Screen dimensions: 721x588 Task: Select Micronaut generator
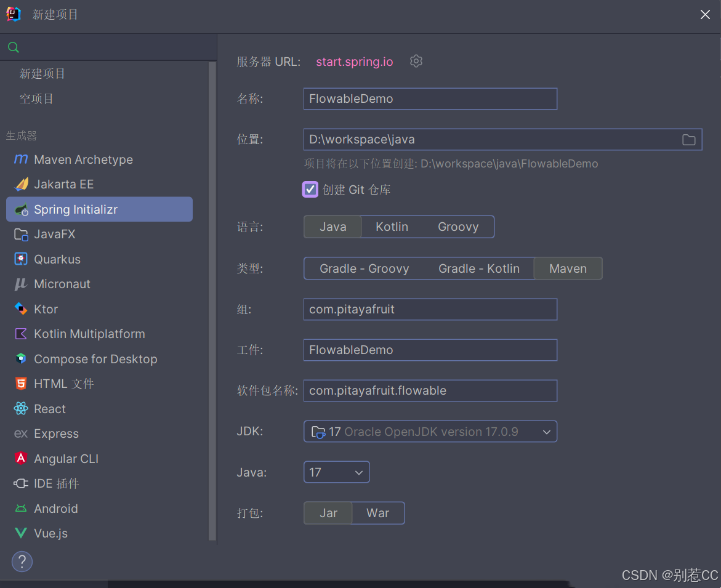tap(99, 284)
